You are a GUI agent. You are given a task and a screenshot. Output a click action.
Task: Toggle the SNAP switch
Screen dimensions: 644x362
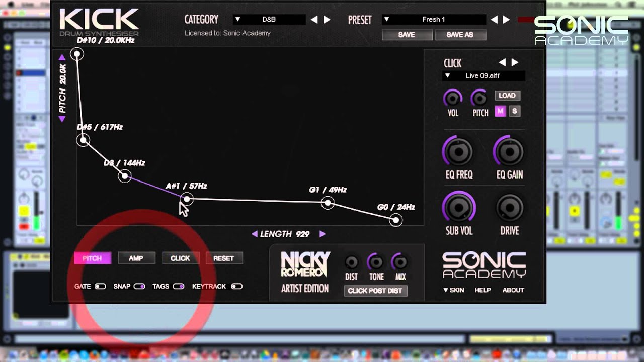point(139,286)
